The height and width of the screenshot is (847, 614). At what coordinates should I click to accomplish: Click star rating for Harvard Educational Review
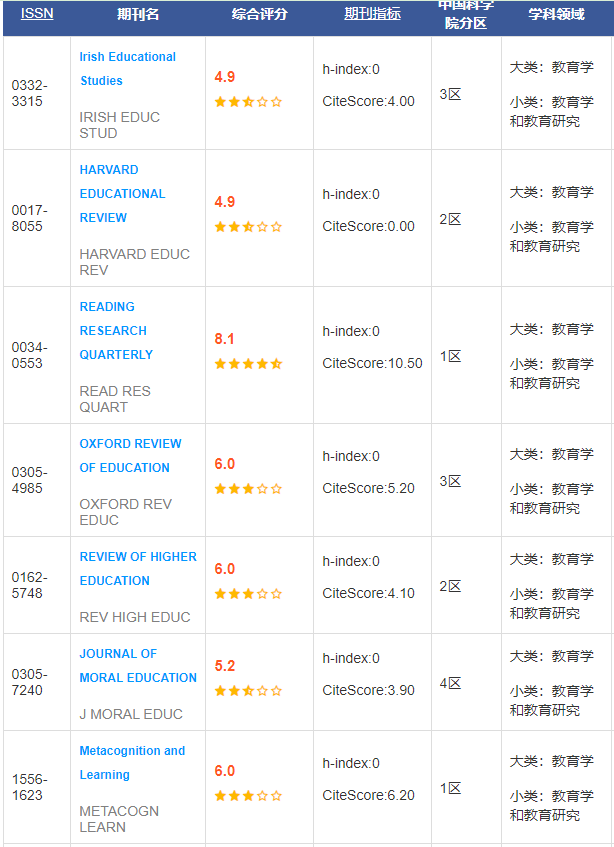point(248,227)
